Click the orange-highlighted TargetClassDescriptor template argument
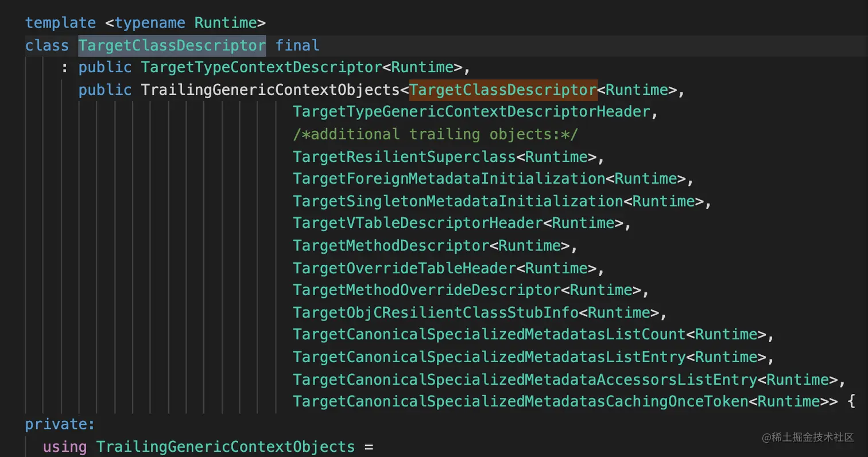This screenshot has width=868, height=457. (503, 90)
